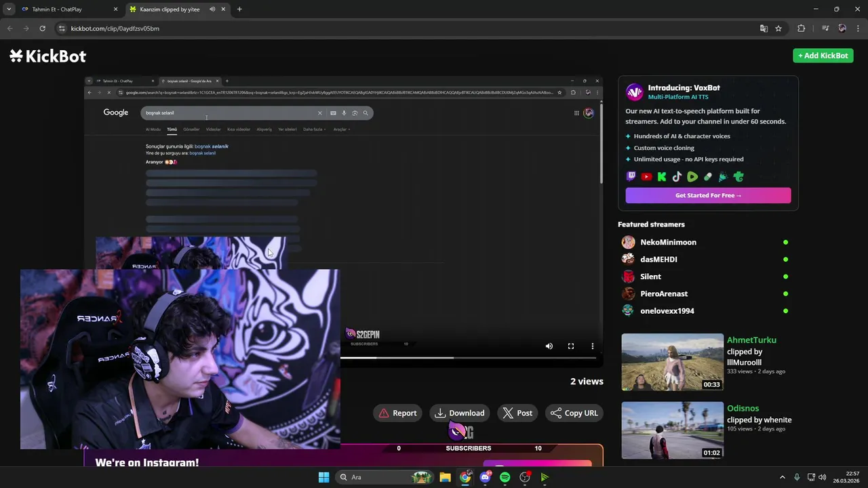Open the AhmetTurku clip thumbnail
868x488 pixels.
pyautogui.click(x=672, y=362)
